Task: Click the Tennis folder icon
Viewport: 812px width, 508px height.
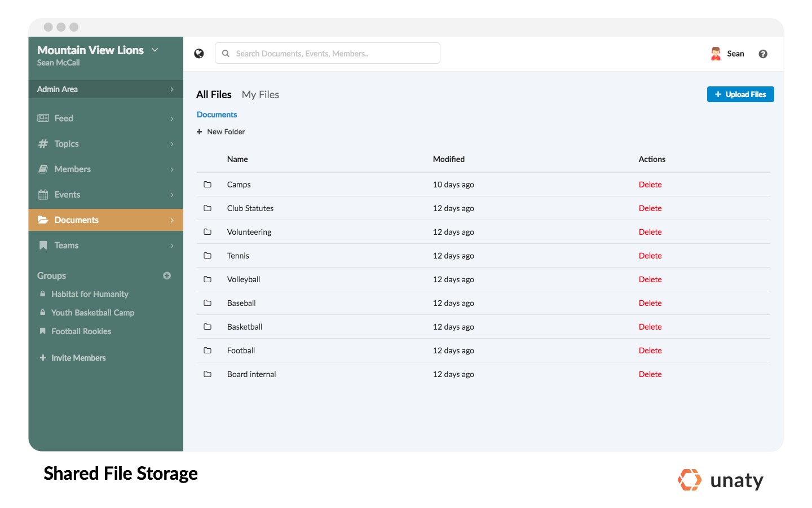Action: pos(208,256)
